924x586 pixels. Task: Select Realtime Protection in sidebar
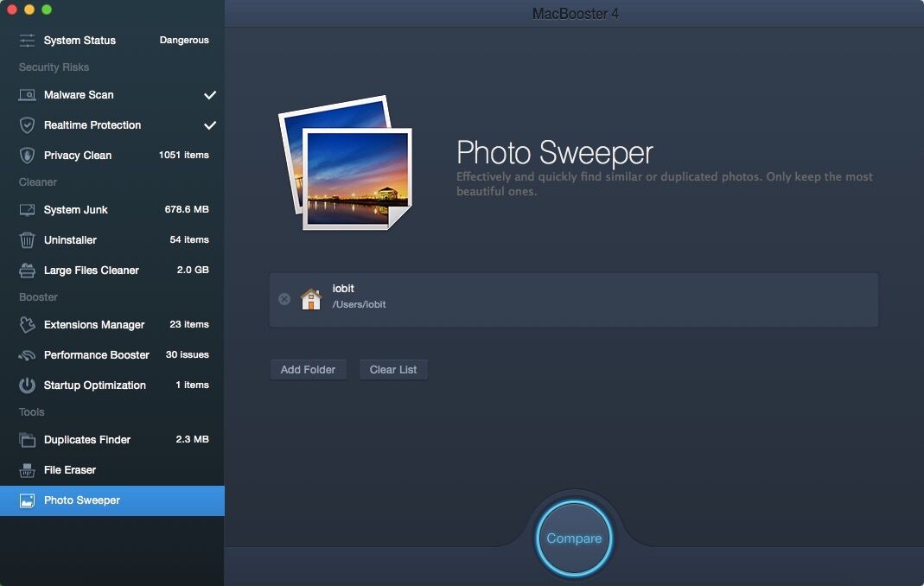pyautogui.click(x=112, y=125)
